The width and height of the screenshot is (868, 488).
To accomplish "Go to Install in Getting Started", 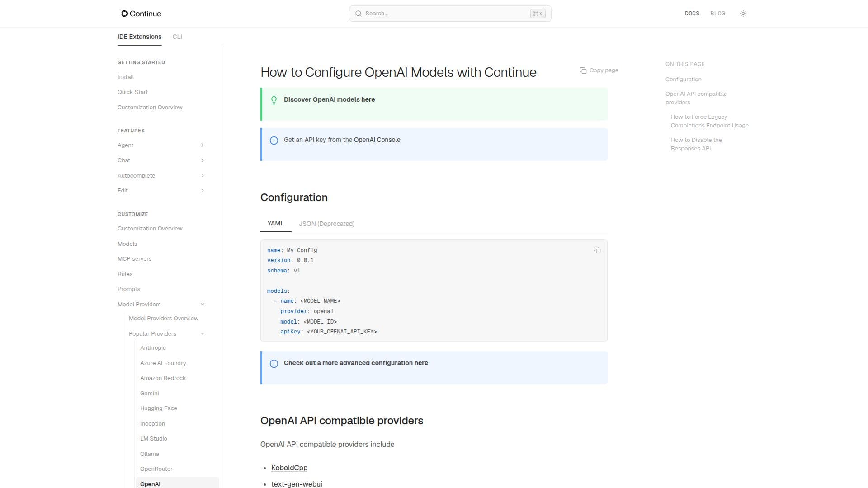I will (x=126, y=77).
